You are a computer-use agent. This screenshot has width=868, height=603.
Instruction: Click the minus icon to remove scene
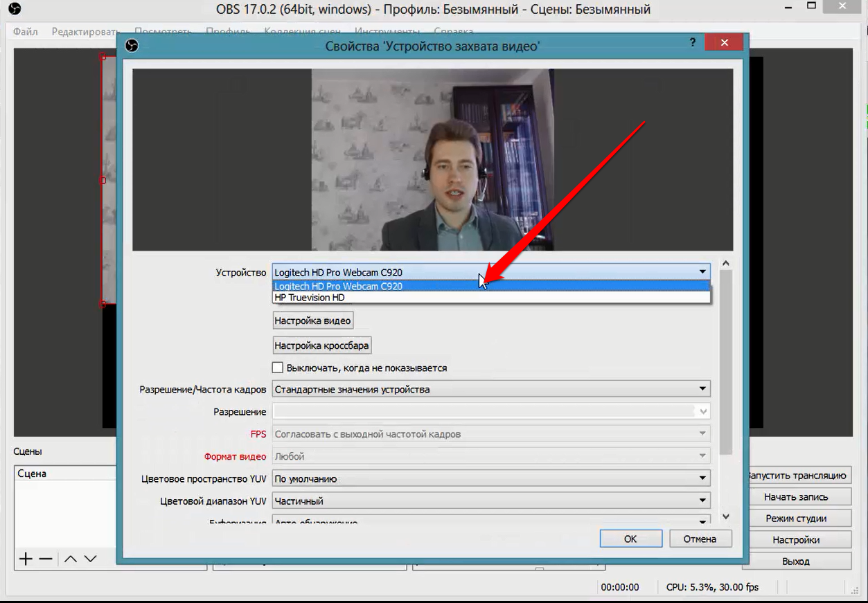46,559
